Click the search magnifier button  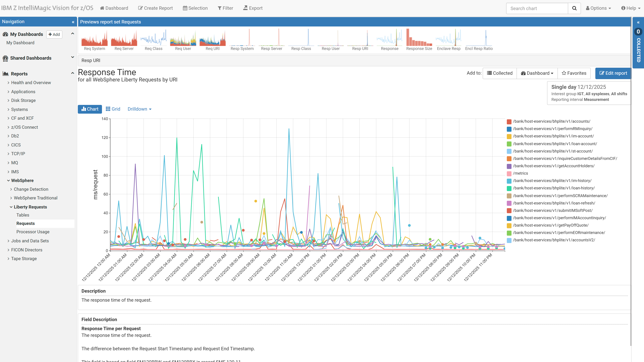[x=574, y=8]
